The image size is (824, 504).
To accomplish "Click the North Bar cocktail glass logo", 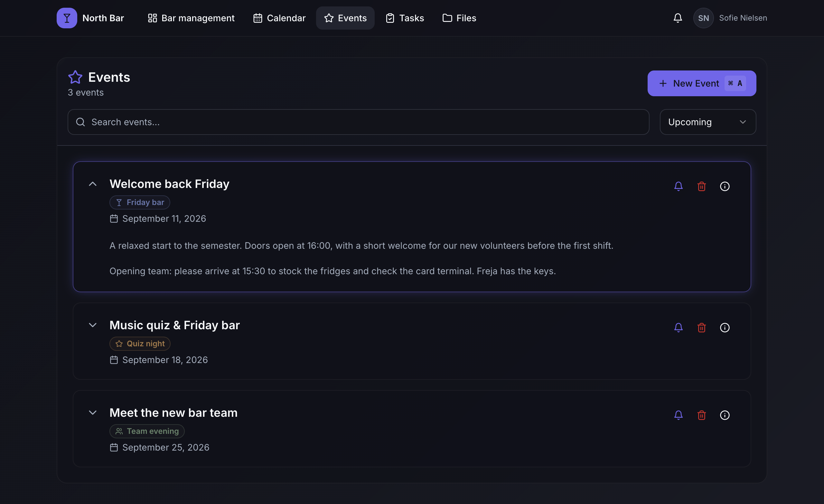I will click(x=67, y=18).
